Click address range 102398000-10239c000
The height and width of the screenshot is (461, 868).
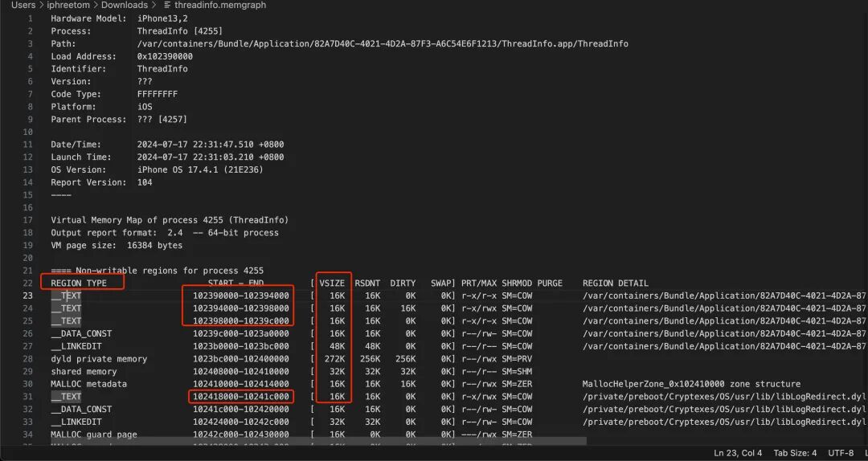(x=241, y=321)
